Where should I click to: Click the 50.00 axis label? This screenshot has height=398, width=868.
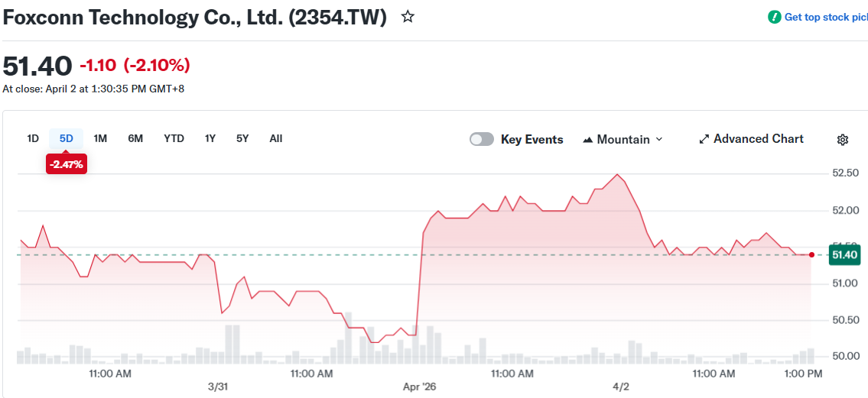pyautogui.click(x=845, y=356)
